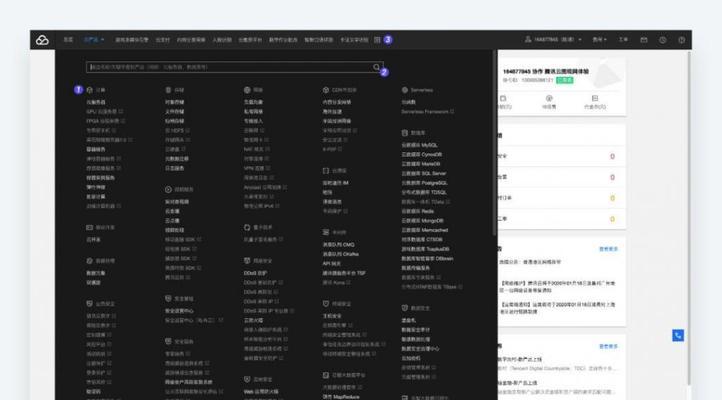The height and width of the screenshot is (400, 722).
Task: Click the Serverless category icon
Action: [405, 90]
